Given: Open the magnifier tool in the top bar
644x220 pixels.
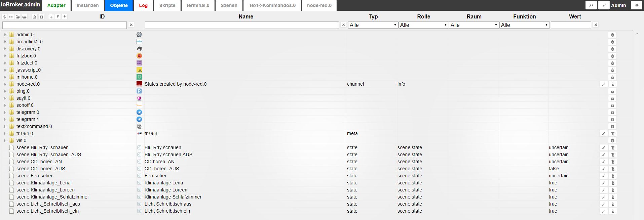Looking at the screenshot, I should 591,5.
